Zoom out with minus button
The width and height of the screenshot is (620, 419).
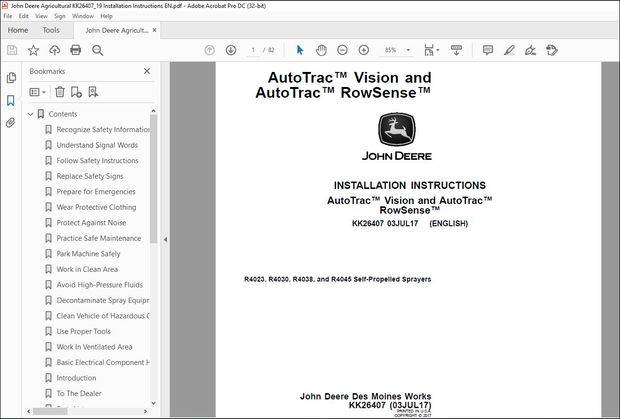pos(342,50)
